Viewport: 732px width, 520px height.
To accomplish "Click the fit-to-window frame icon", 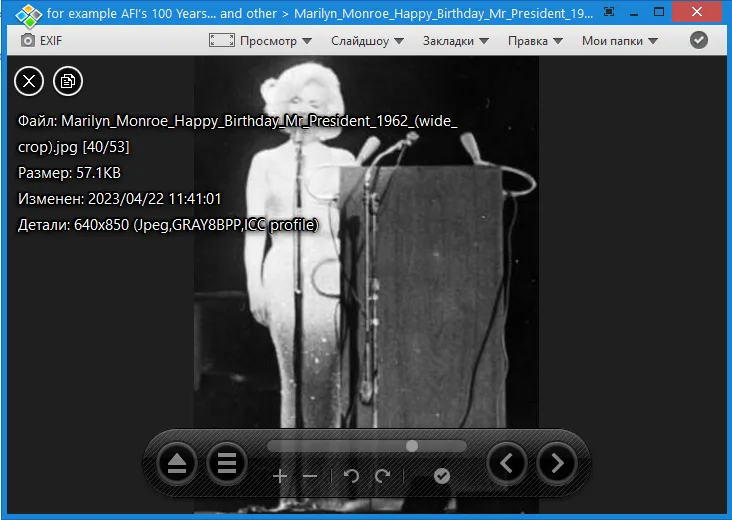I will click(222, 40).
